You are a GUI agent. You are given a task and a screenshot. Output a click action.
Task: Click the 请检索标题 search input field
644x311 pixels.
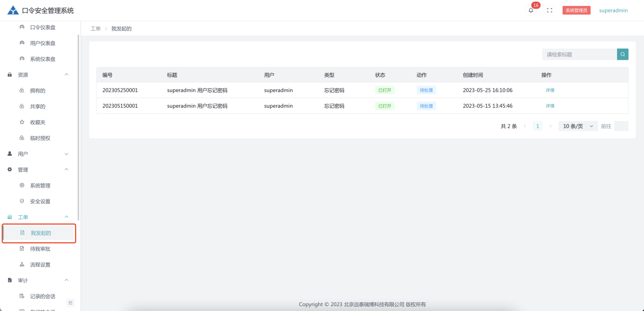pos(579,54)
